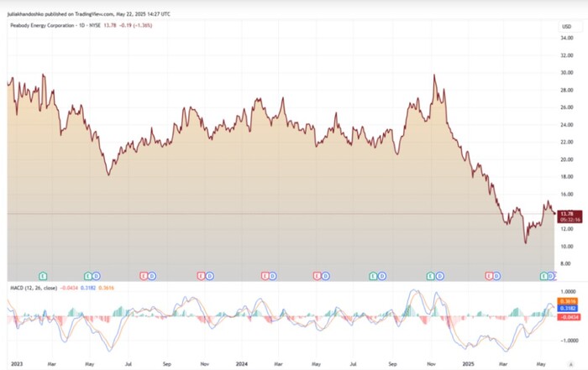Click the 2024 label on time axis

[240, 365]
